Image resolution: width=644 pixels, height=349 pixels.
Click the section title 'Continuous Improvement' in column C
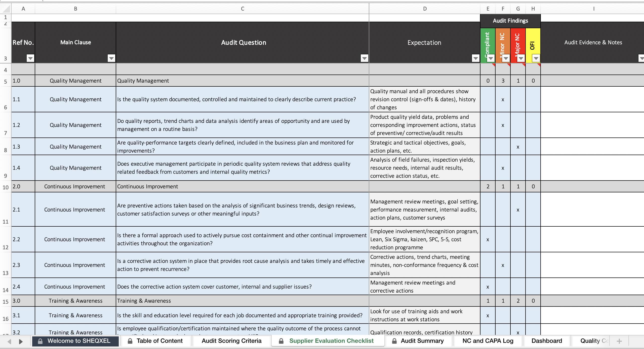pos(243,187)
